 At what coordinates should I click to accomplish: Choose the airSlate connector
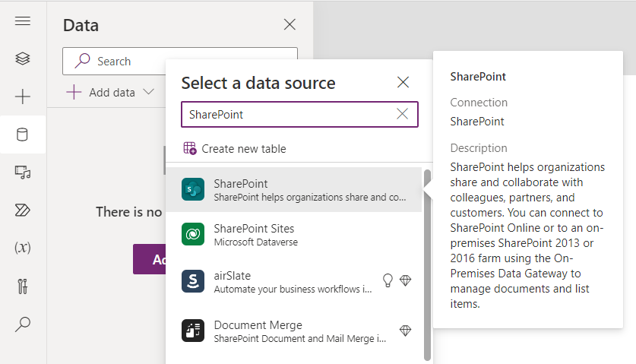[x=293, y=282]
